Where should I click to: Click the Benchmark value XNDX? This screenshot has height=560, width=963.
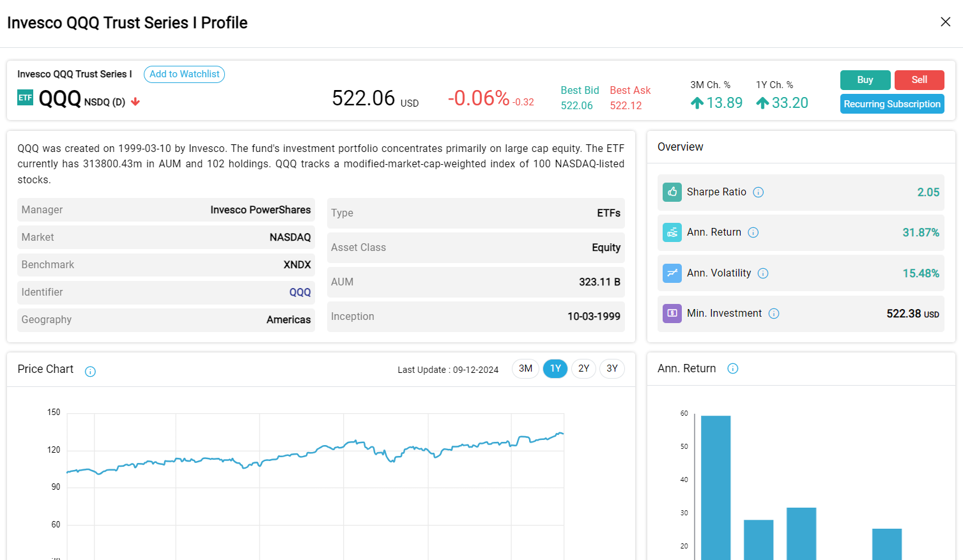click(x=297, y=265)
